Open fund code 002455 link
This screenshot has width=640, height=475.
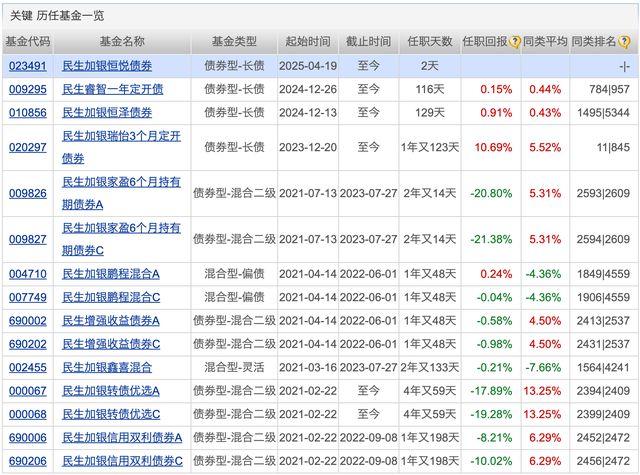coord(28,368)
